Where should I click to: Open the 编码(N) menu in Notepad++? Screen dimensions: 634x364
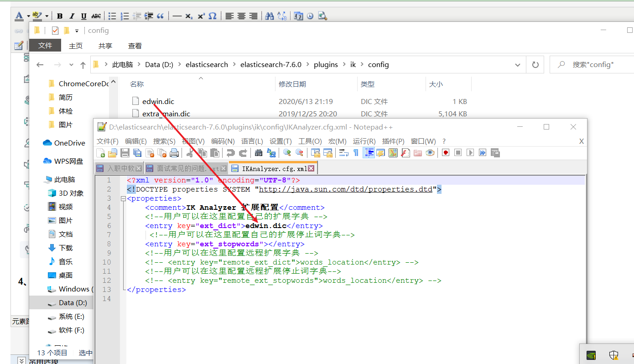pyautogui.click(x=223, y=141)
